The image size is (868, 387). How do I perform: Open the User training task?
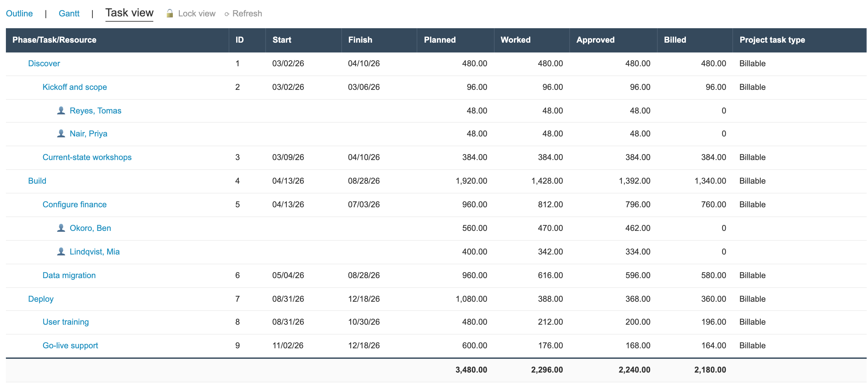[x=66, y=322]
